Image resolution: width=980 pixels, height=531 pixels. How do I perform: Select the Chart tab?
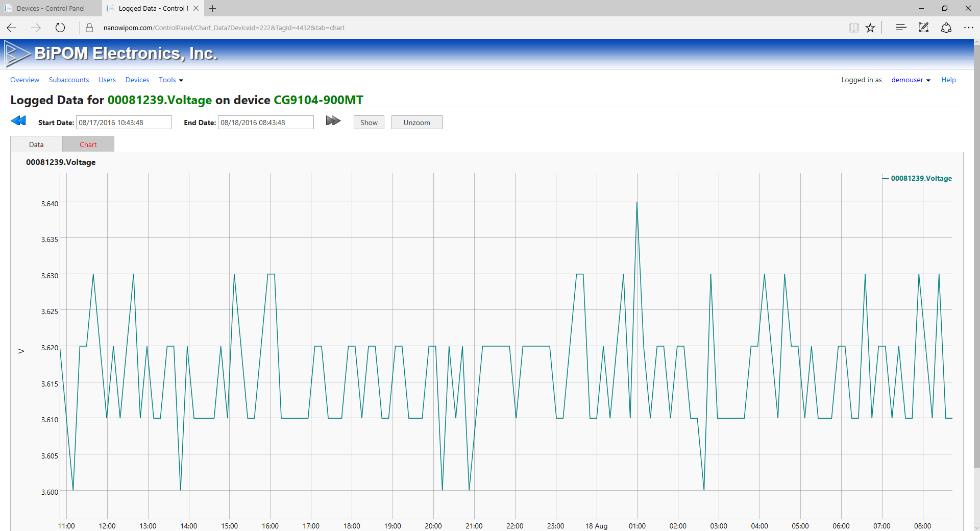[x=88, y=144]
